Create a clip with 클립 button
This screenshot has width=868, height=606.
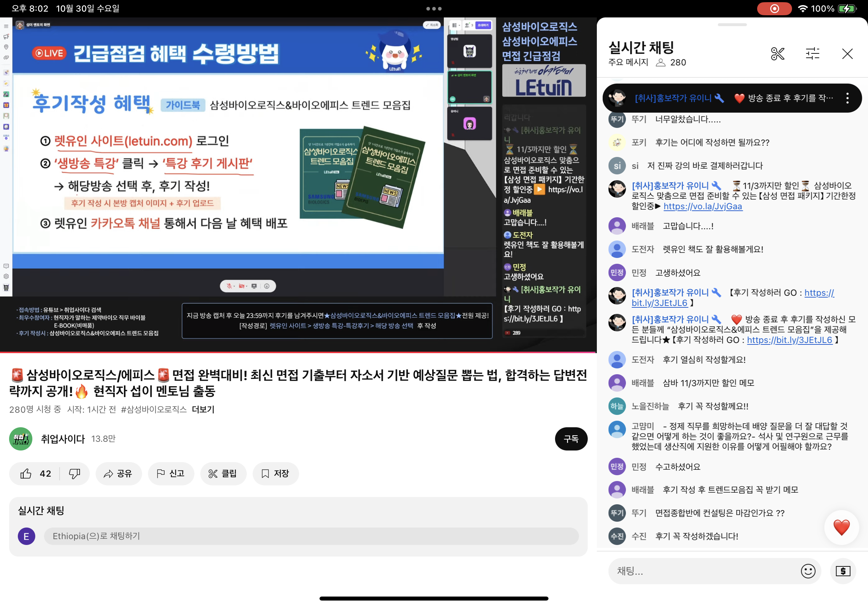click(x=223, y=473)
